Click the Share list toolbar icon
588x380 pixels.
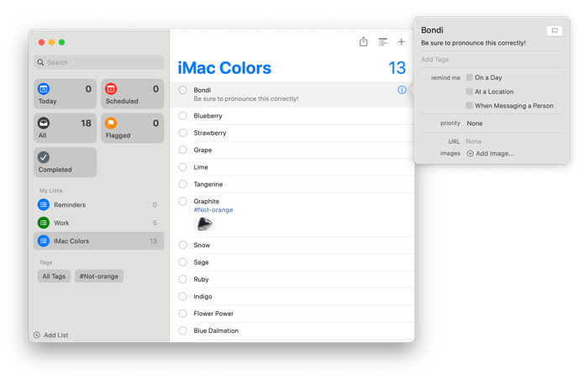364,41
